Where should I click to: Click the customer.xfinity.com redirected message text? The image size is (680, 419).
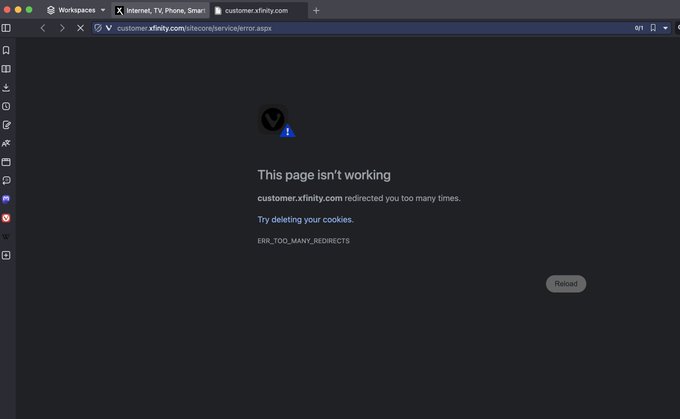(x=359, y=198)
